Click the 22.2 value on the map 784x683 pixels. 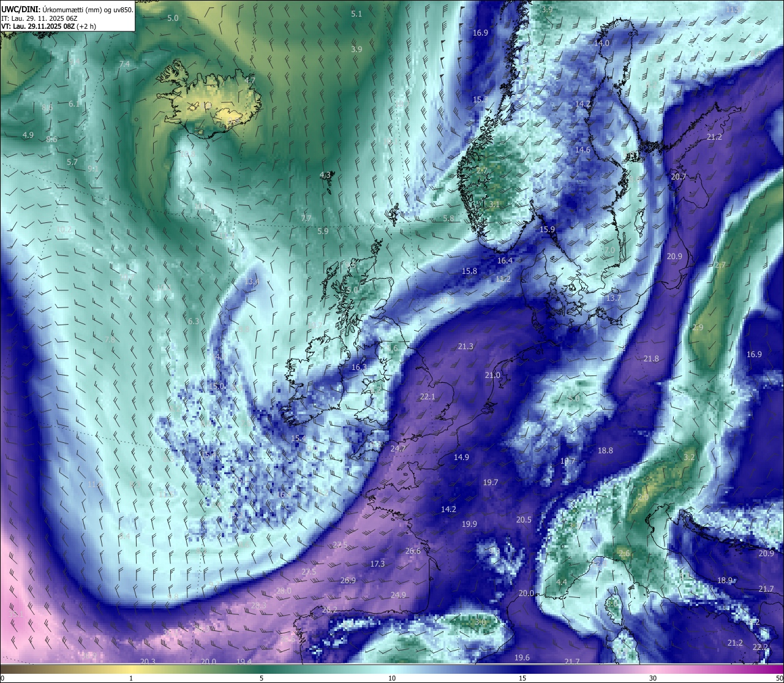click(x=760, y=647)
